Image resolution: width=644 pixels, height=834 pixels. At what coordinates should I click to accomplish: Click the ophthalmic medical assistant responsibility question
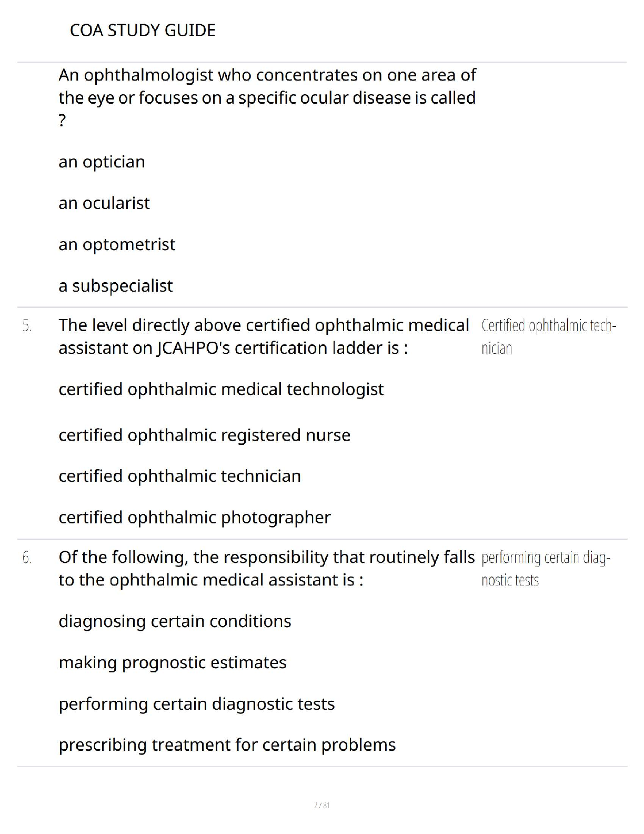click(267, 568)
